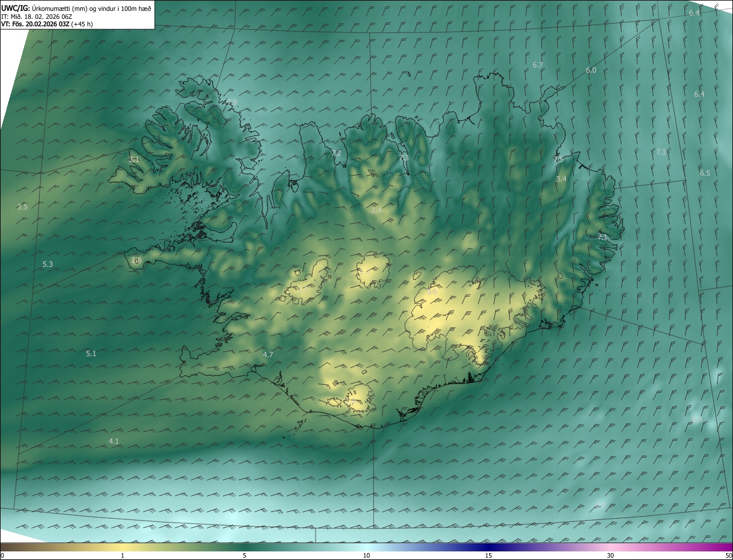Click the '6.7' value label on the map
The image size is (733, 560).
click(537, 65)
